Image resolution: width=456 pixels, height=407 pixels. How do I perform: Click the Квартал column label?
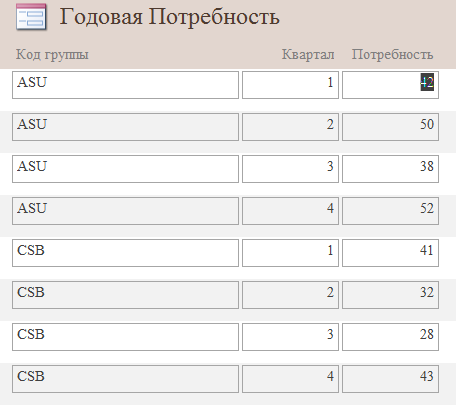click(x=308, y=54)
